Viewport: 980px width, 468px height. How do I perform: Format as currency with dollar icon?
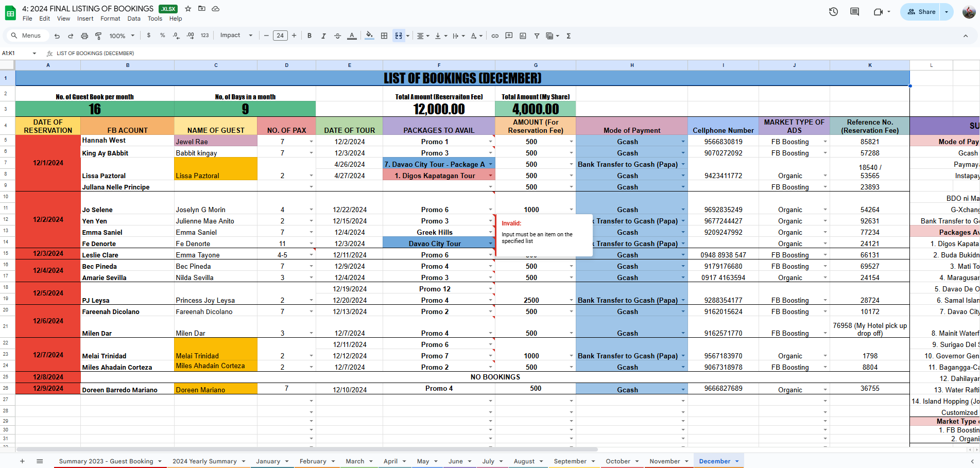coord(149,36)
